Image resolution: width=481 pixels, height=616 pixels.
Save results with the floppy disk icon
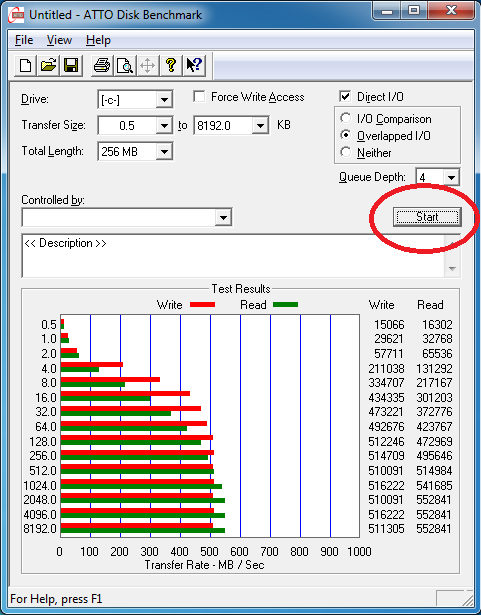tap(71, 65)
